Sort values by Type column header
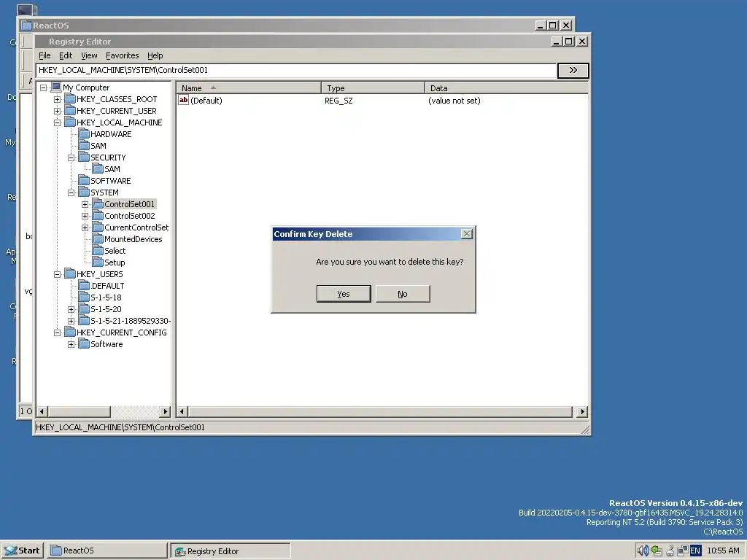The image size is (747, 560). [x=373, y=88]
